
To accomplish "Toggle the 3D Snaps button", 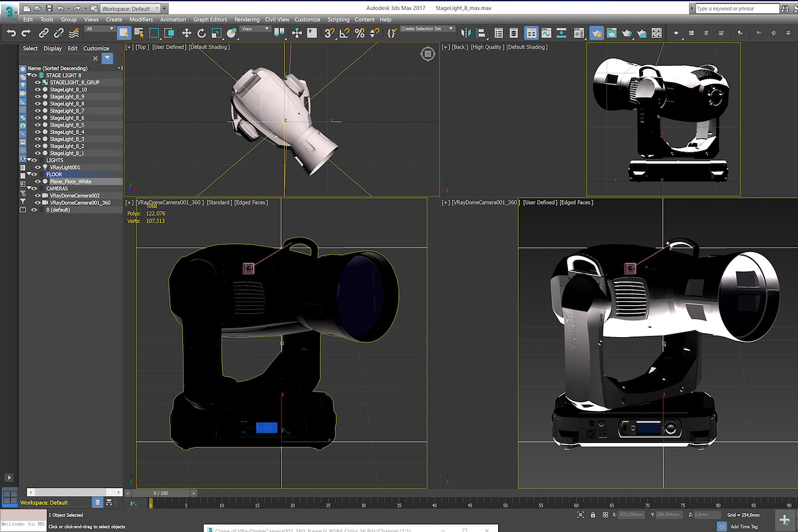I will tap(329, 33).
